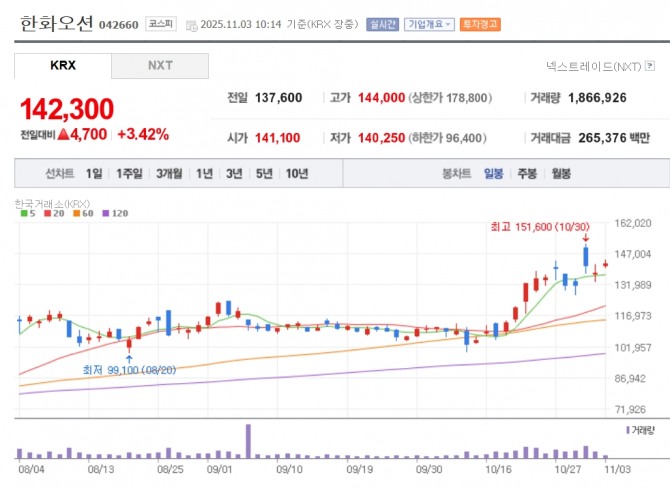Click the 최저 99,100 (08/20) marker
The width and height of the screenshot is (670, 490).
129,370
